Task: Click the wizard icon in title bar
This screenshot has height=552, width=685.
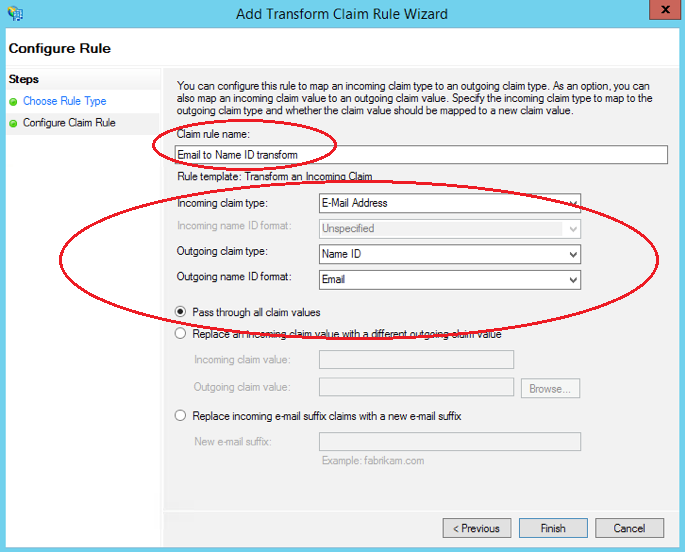Action: point(15,14)
